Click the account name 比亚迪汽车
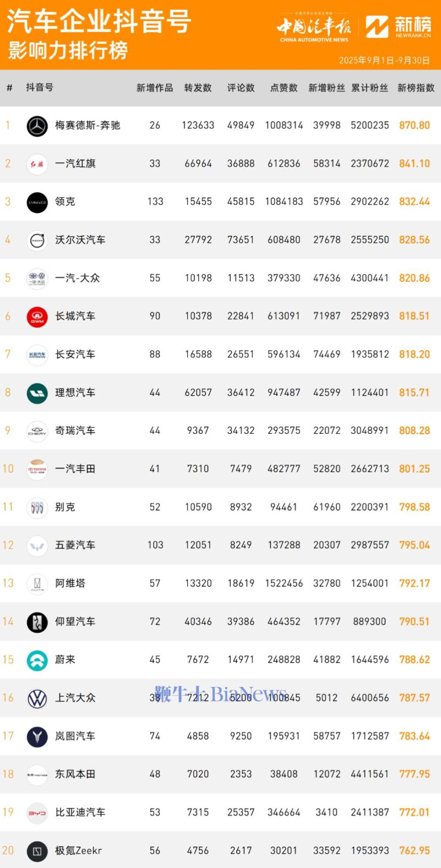Viewport: 441px width, 868px height. (x=80, y=812)
